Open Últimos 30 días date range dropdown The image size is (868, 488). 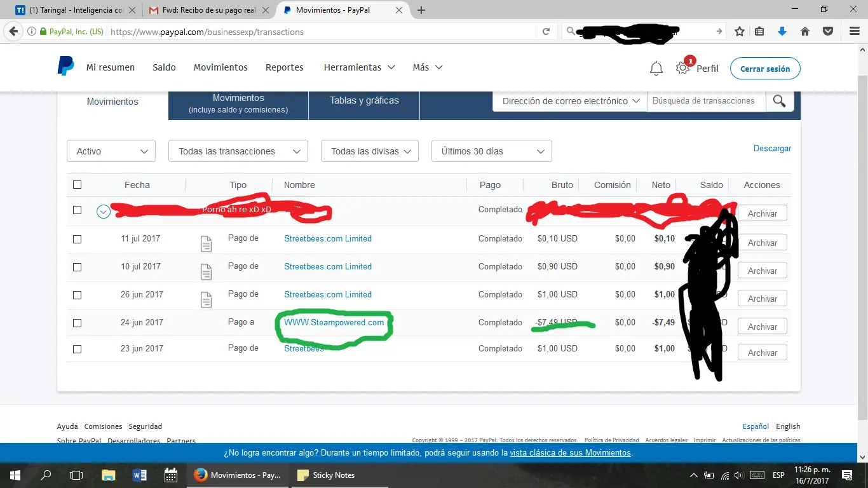[x=492, y=151]
